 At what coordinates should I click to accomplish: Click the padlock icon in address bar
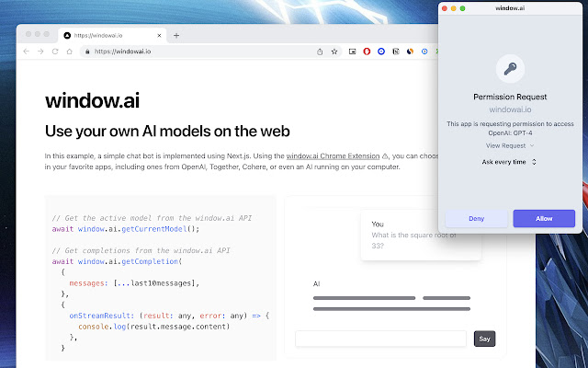click(87, 52)
